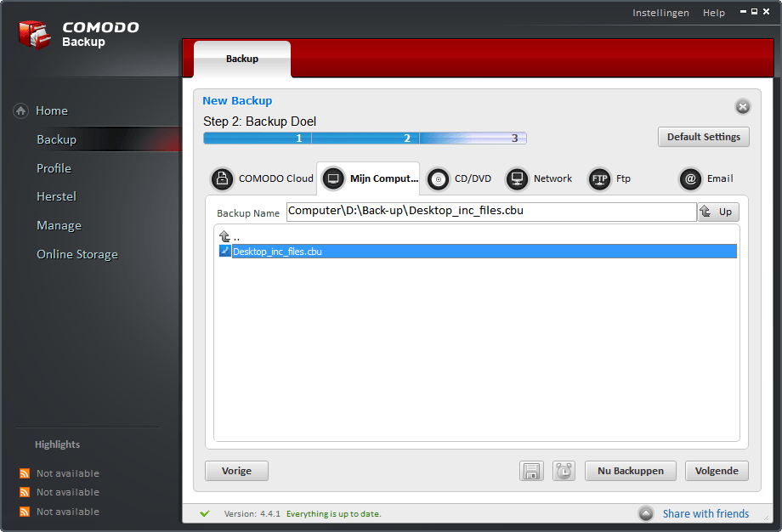Click second Not available RSS feed icon
The height and width of the screenshot is (532, 782).
[x=25, y=492]
